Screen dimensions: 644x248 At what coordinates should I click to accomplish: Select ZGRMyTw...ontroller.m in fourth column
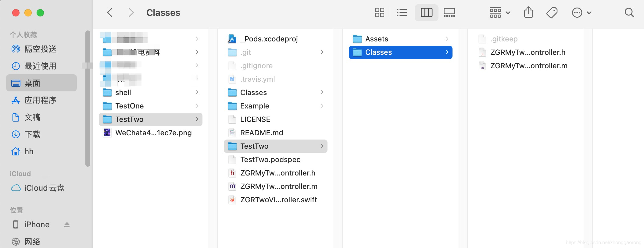click(x=526, y=66)
